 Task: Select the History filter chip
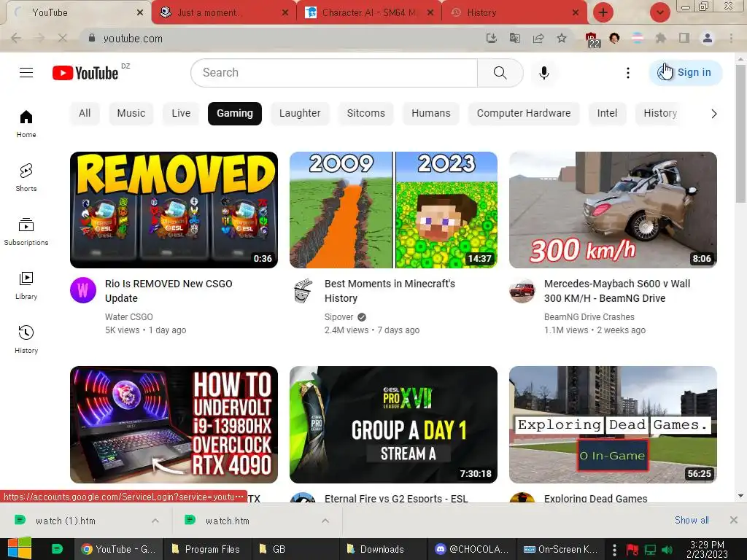[x=659, y=113]
